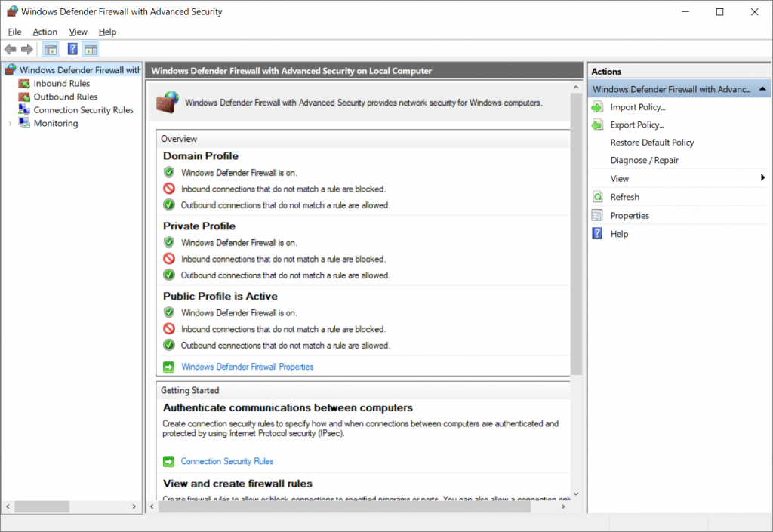Click the blue Help toolbar icon
This screenshot has height=532, width=773.
pyautogui.click(x=72, y=49)
